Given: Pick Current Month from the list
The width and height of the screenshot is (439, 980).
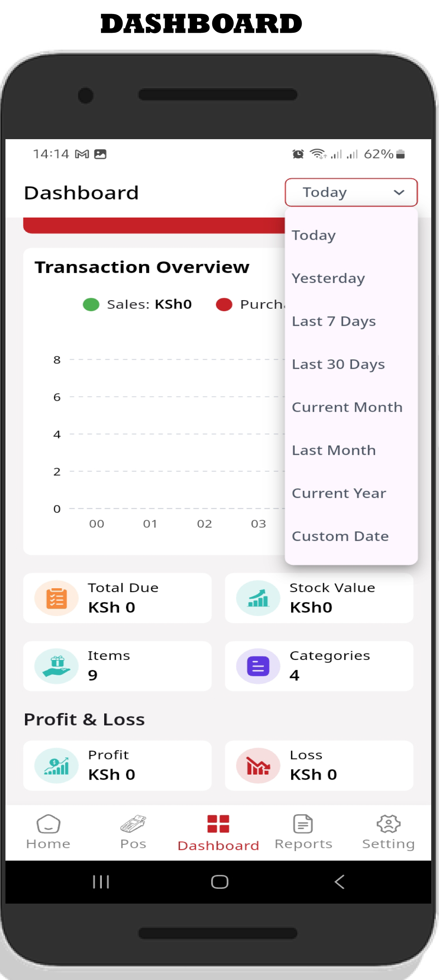Looking at the screenshot, I should click(x=347, y=407).
